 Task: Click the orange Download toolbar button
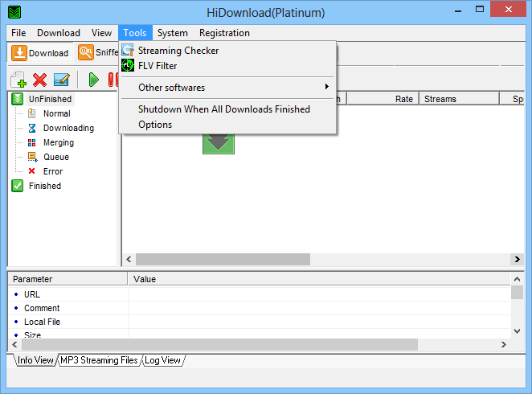pyautogui.click(x=40, y=53)
